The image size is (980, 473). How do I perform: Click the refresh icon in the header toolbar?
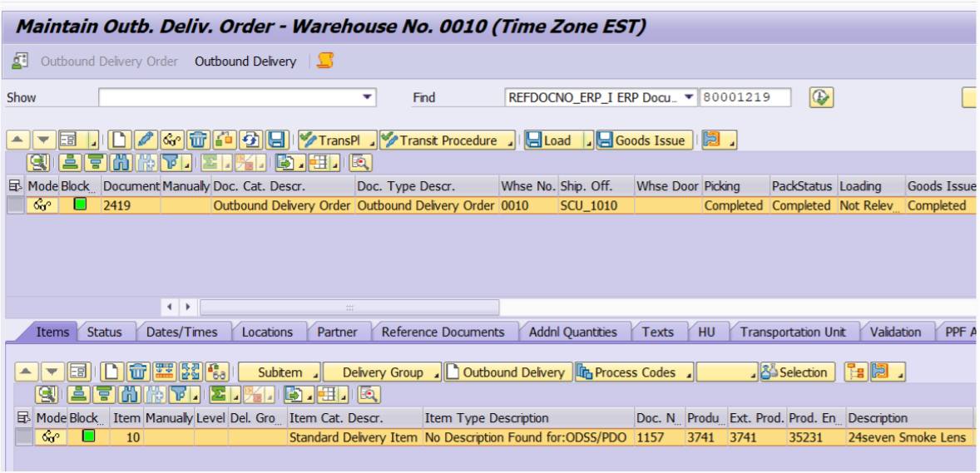click(250, 140)
